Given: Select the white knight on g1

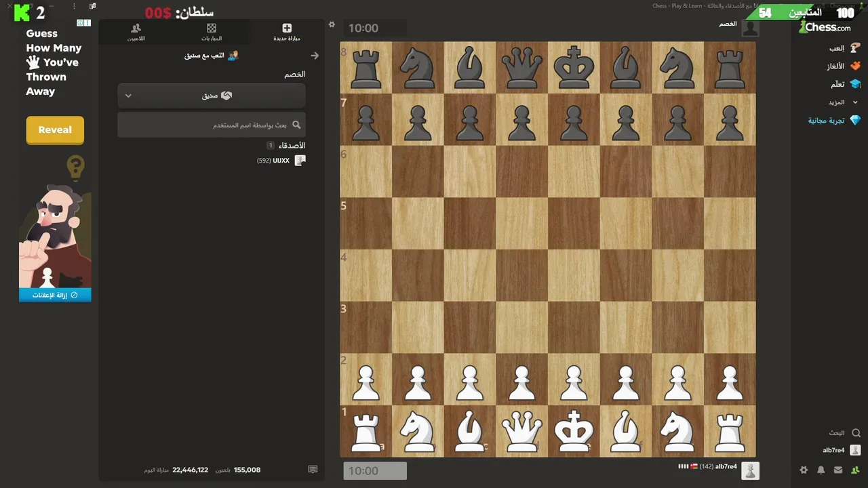Looking at the screenshot, I should click(x=677, y=430).
